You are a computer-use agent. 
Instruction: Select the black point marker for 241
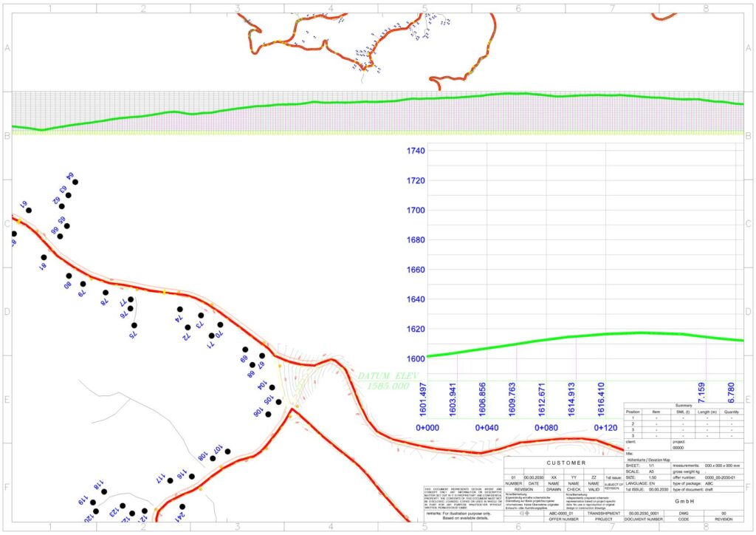(x=182, y=506)
